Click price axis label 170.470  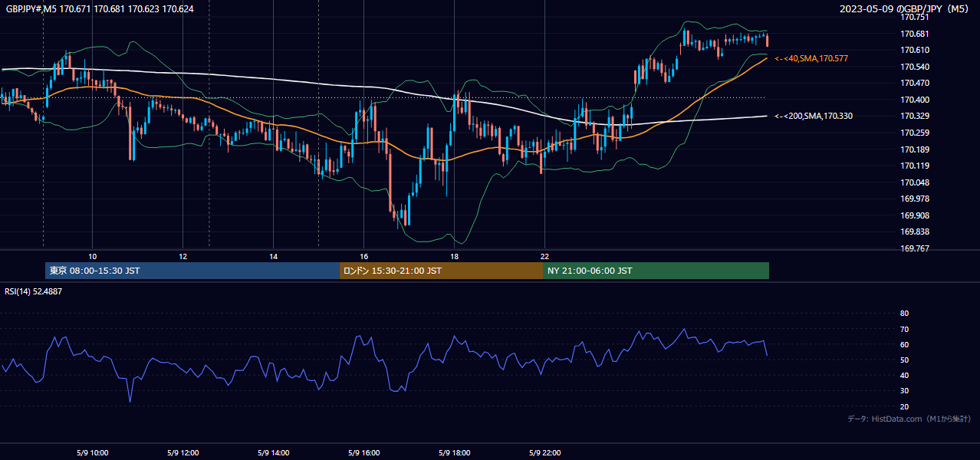914,83
